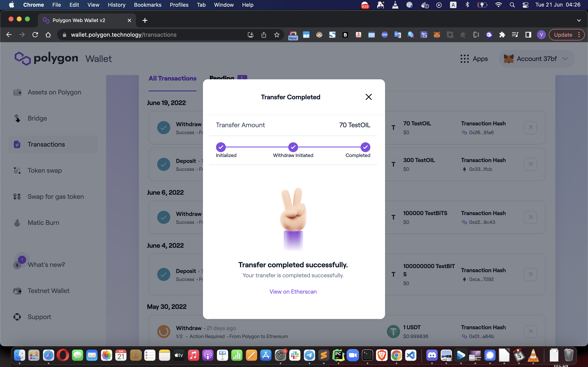588x367 pixels.
Task: Open the 70 TestOIL transaction hash arrow
Action: coord(530,128)
